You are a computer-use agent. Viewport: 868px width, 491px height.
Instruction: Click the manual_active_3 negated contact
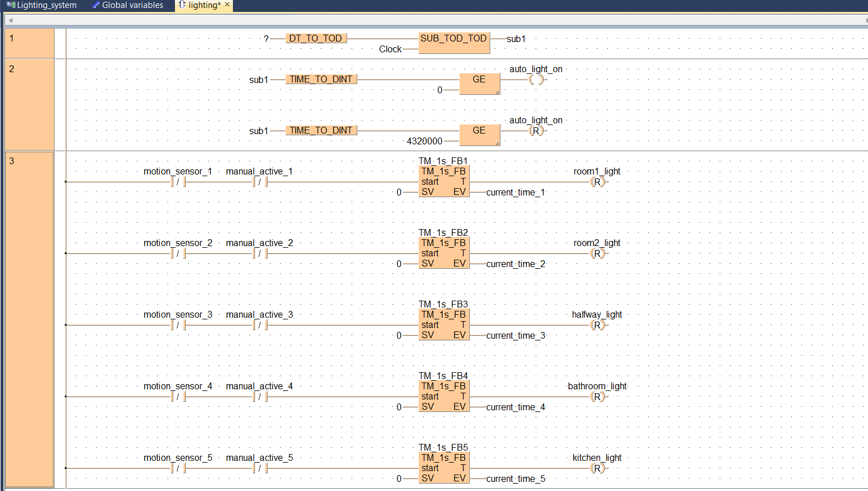pos(260,325)
